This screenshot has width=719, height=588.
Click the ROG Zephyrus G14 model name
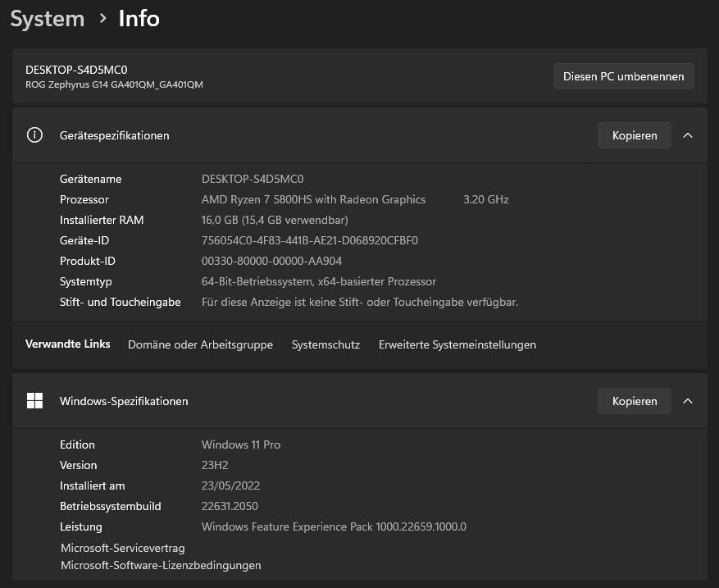[114, 84]
